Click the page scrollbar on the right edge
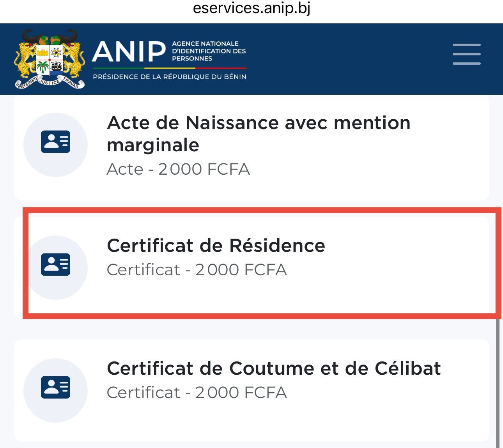This screenshot has height=448, width=503. [x=498, y=382]
